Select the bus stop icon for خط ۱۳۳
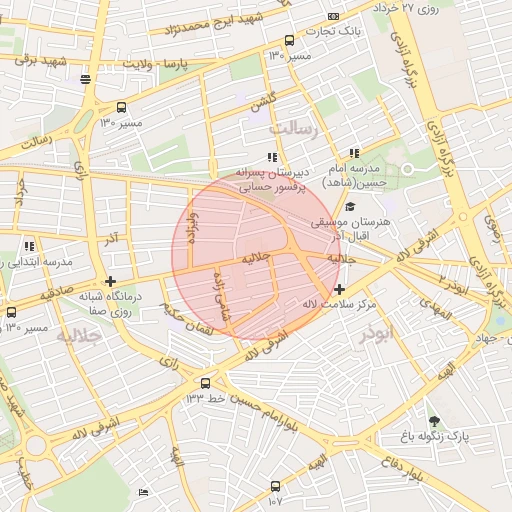512x512 pixels. [x=205, y=383]
